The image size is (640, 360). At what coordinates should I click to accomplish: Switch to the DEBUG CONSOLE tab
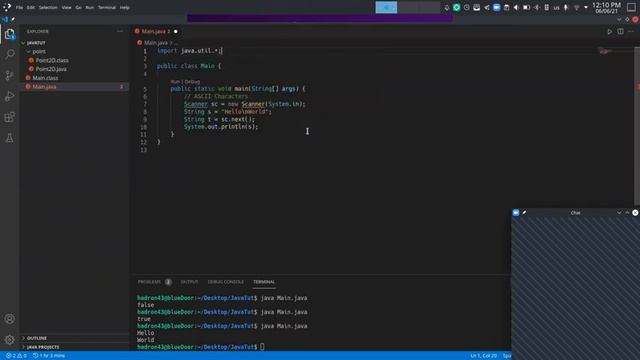pyautogui.click(x=226, y=282)
